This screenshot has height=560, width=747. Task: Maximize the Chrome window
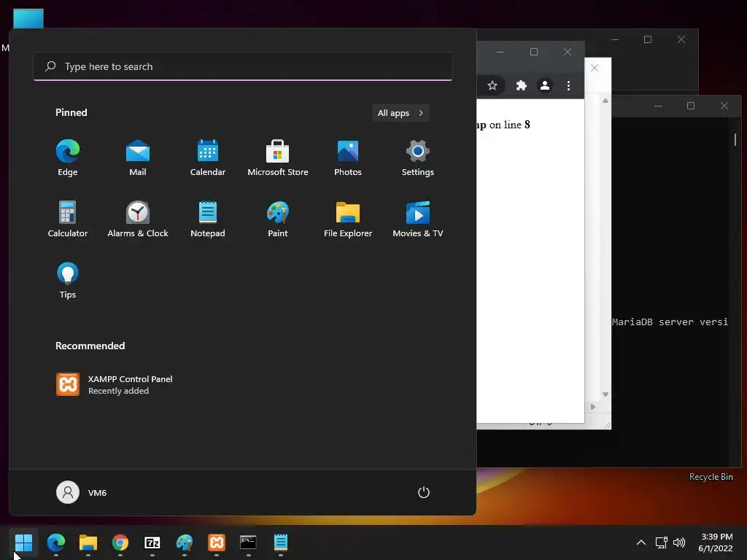(534, 52)
